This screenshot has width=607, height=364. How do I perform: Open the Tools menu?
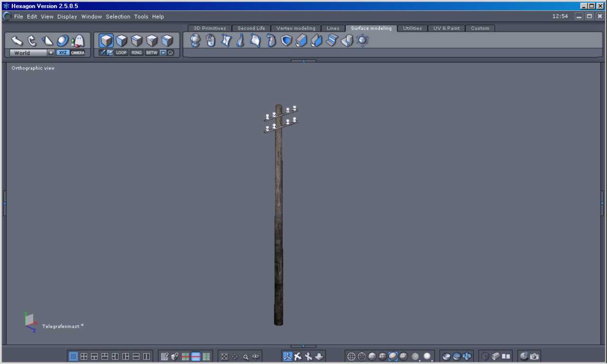(x=141, y=17)
